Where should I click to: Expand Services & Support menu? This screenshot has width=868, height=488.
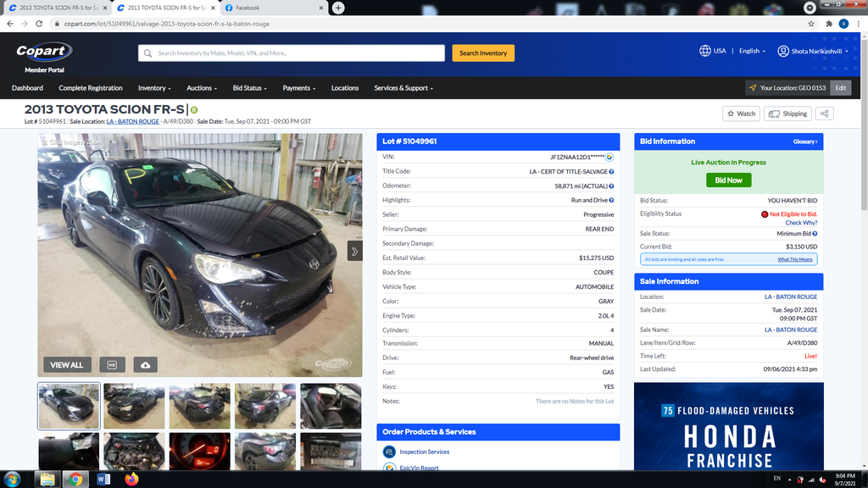tap(403, 88)
